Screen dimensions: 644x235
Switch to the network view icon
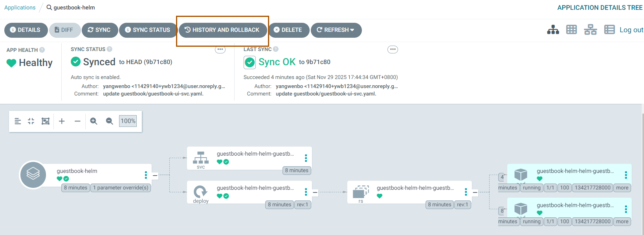pos(590,30)
